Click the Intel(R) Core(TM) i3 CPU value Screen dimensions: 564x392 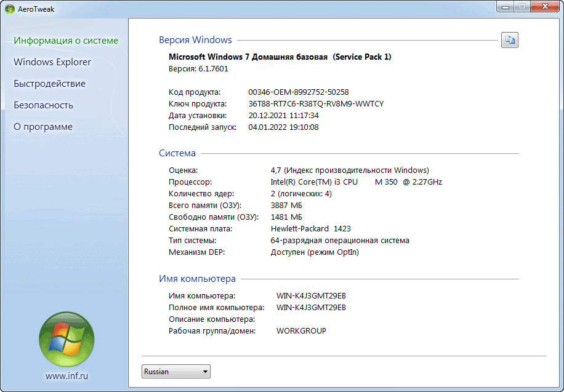(356, 182)
